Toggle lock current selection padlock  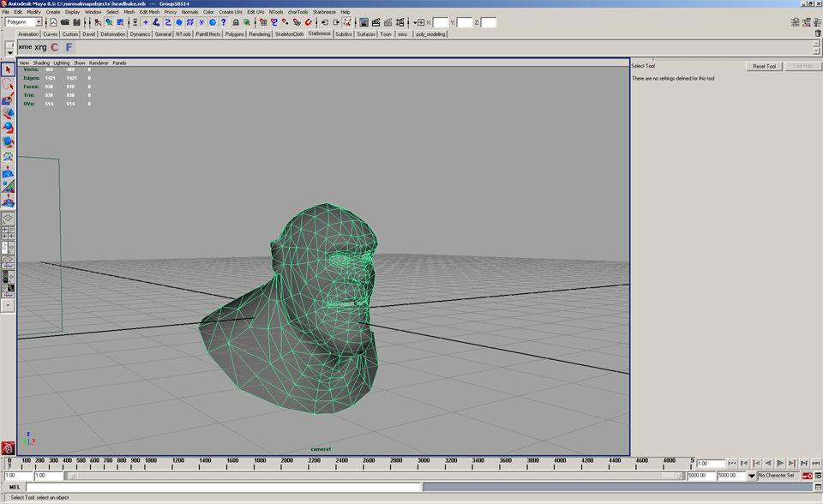[236, 22]
